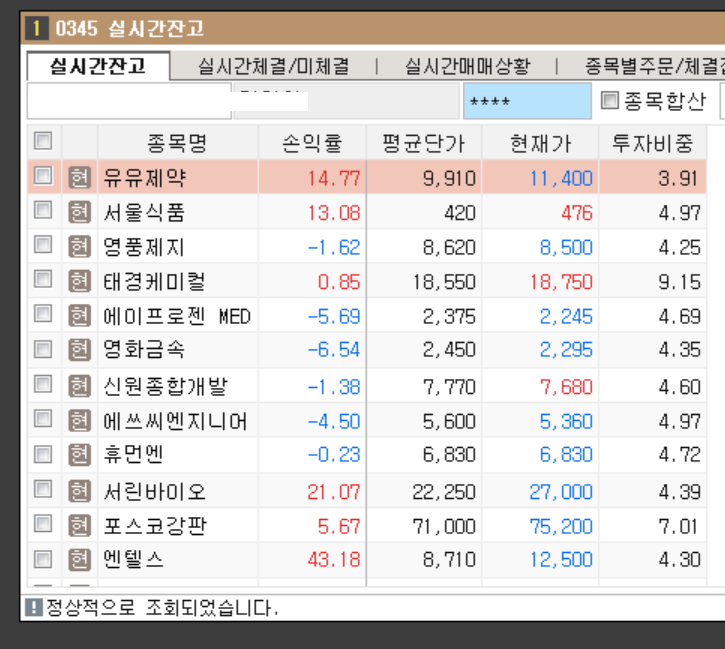Select stock name 포스코강판

coord(155,526)
